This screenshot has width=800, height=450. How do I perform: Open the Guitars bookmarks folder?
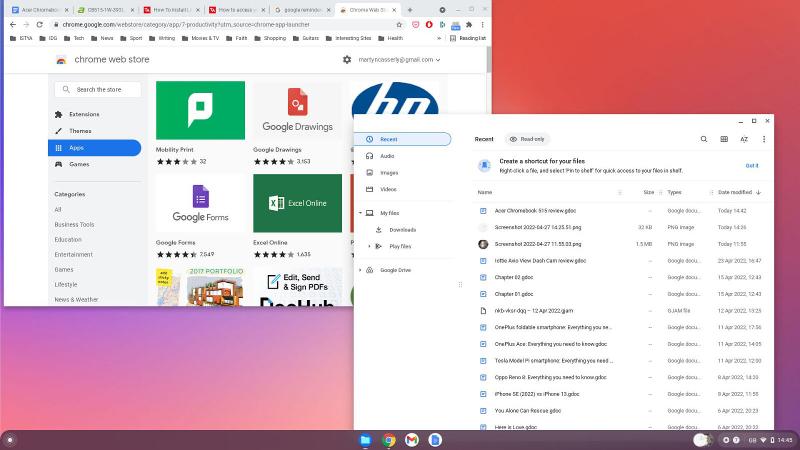pyautogui.click(x=306, y=38)
